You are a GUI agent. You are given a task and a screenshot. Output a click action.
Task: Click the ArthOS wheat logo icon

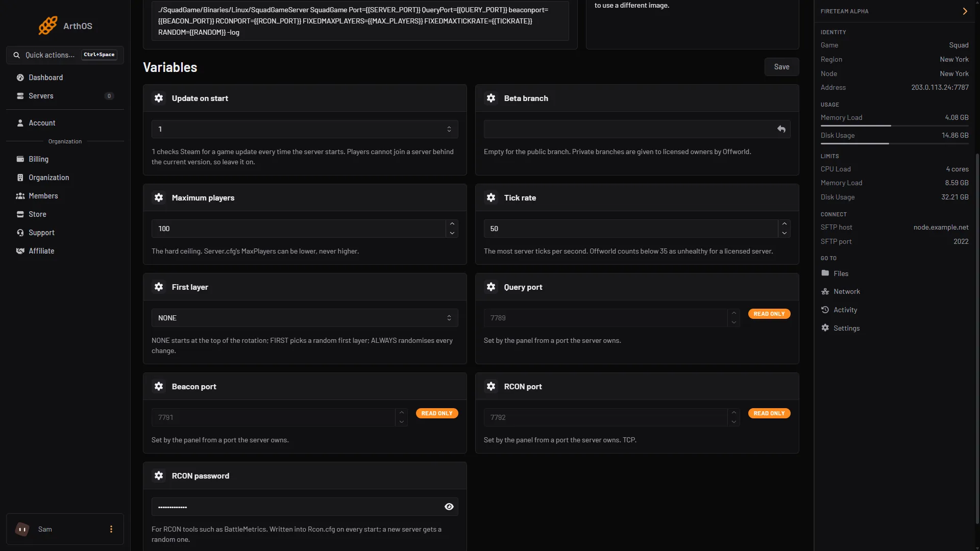click(x=48, y=26)
